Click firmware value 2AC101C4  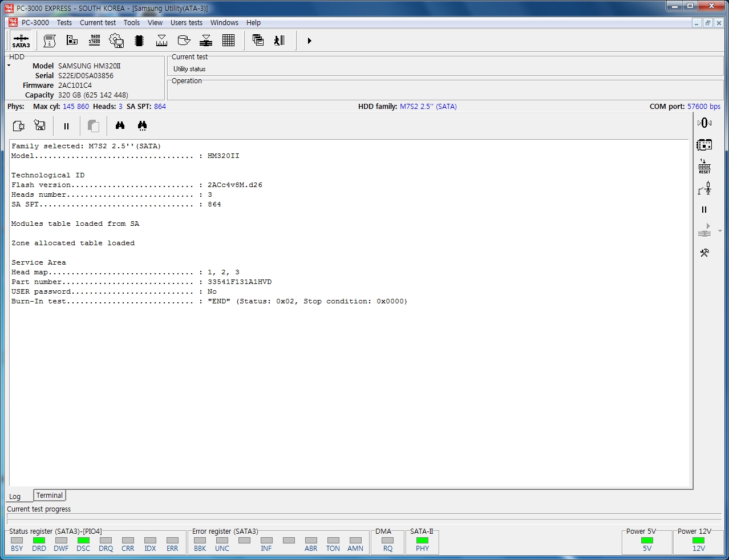pyautogui.click(x=75, y=85)
